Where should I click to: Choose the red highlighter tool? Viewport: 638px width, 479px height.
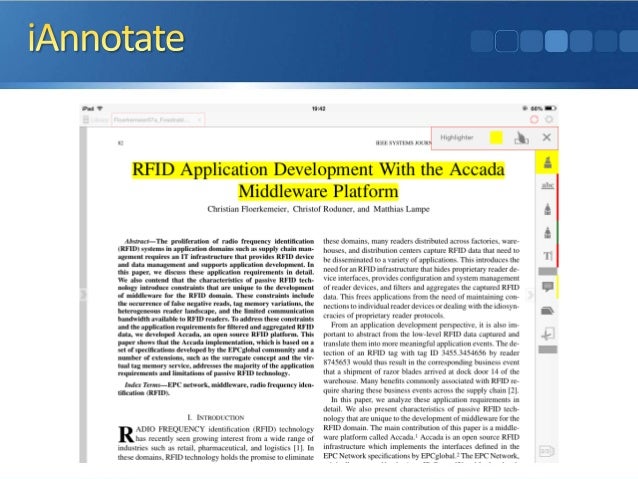548,209
